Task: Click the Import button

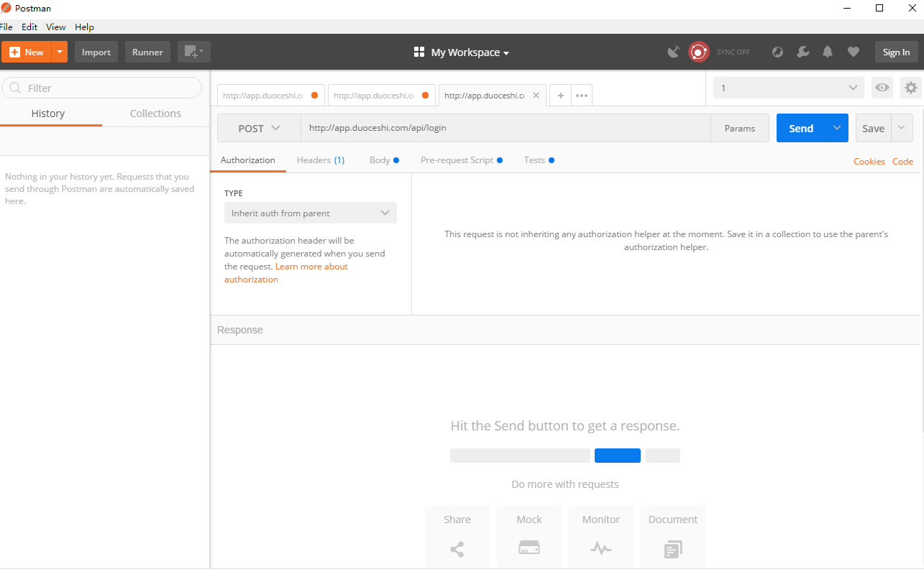Action: [x=96, y=52]
